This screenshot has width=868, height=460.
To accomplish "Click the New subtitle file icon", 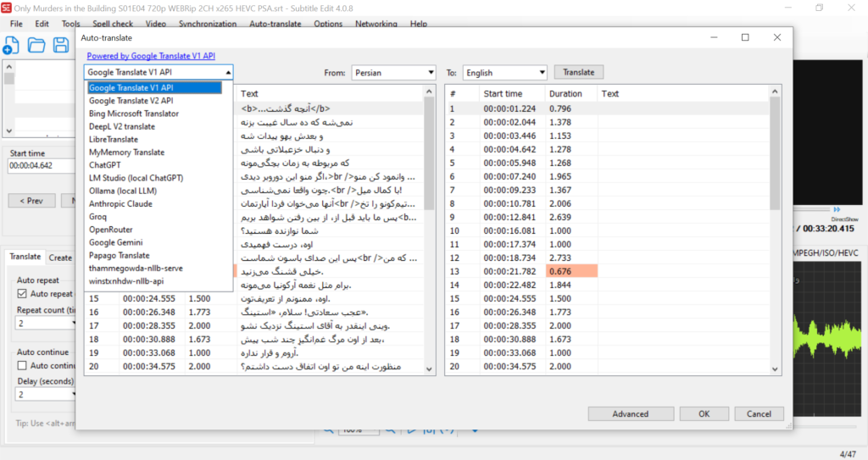I will point(11,46).
